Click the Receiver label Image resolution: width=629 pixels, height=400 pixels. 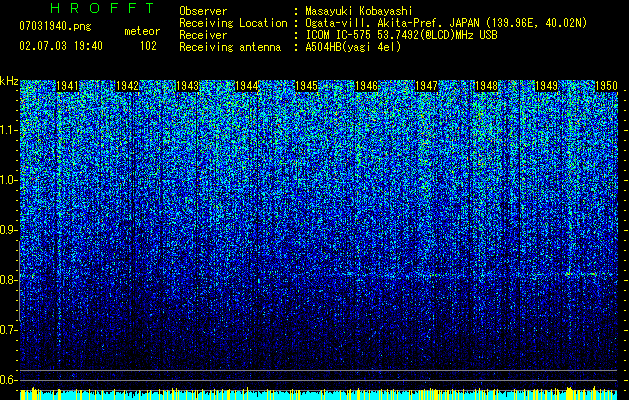pos(203,35)
